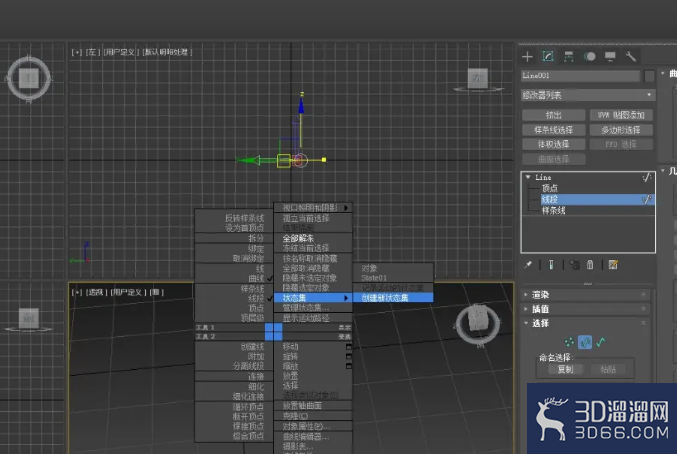Choose 创建新状态集 from submenu

(393, 298)
